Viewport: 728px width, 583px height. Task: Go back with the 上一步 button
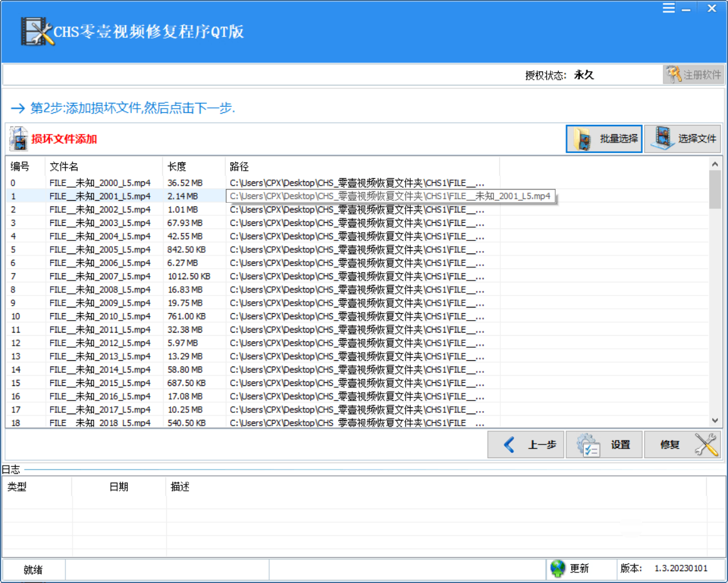525,444
